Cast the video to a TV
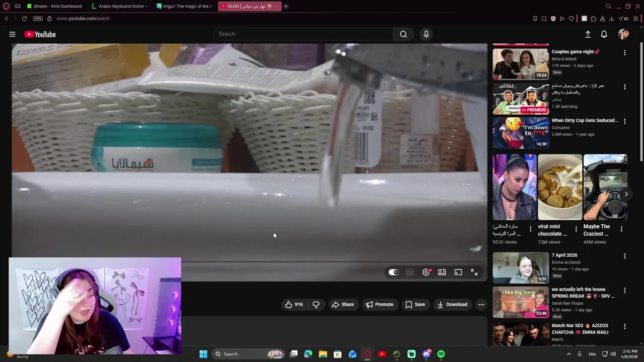The width and height of the screenshot is (644, 362). pyautogui.click(x=458, y=272)
